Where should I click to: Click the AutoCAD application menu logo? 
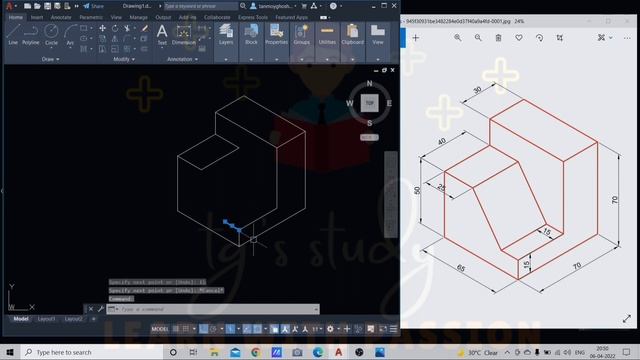pos(9,6)
